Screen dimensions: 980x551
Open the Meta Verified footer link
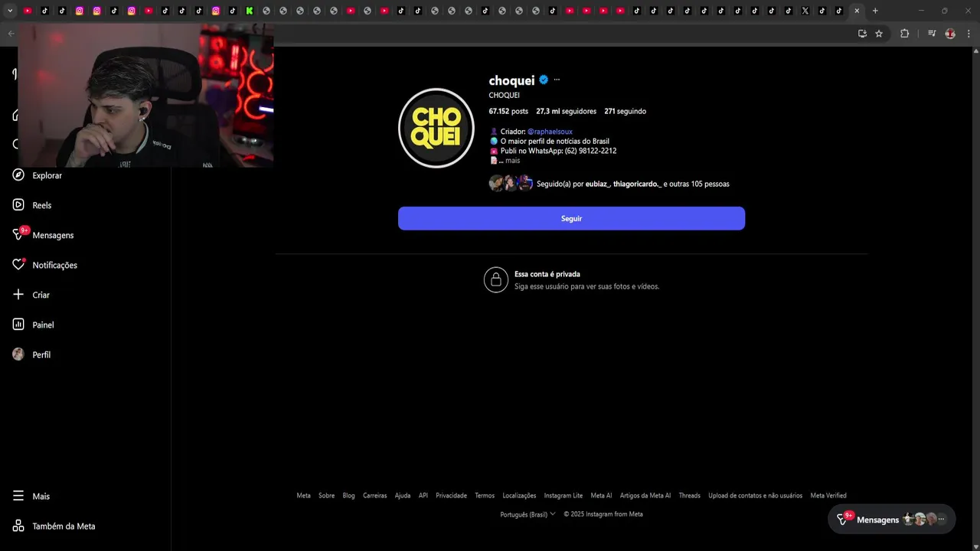click(828, 495)
